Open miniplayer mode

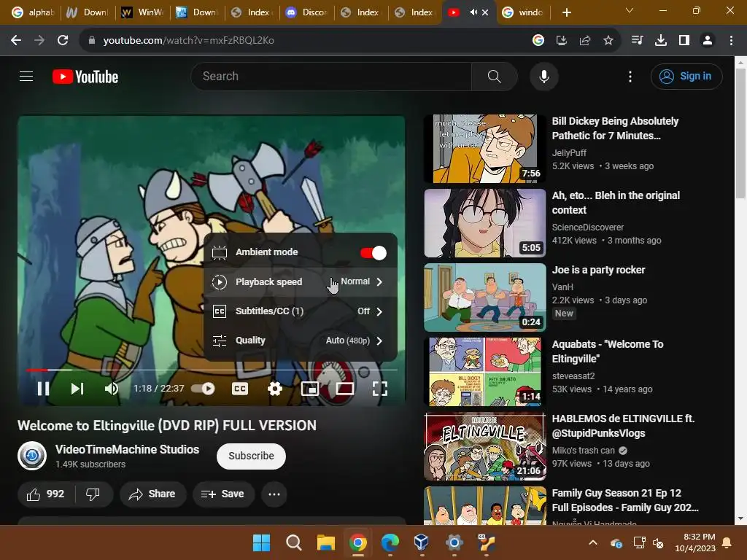(310, 389)
